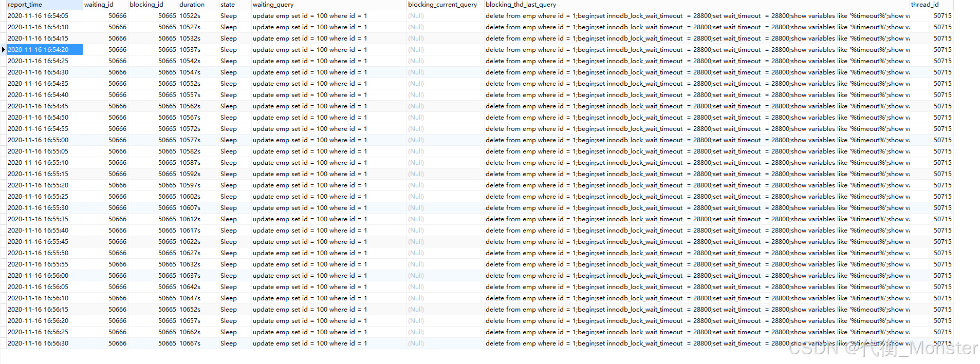Select report_time cell 2020-11-16 16:54:50
Viewport: 980px width, 364px height.
point(44,118)
